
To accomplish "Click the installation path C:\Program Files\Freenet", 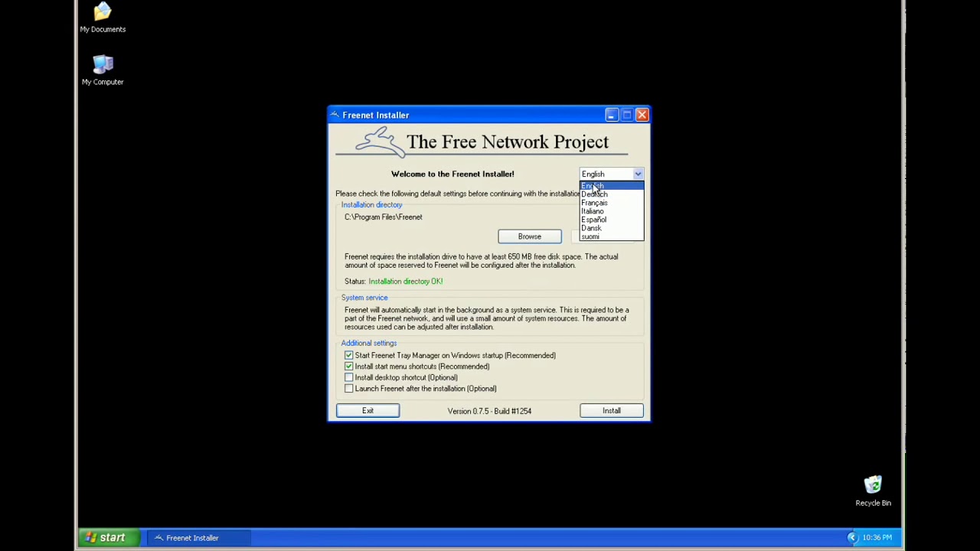I will coord(384,217).
